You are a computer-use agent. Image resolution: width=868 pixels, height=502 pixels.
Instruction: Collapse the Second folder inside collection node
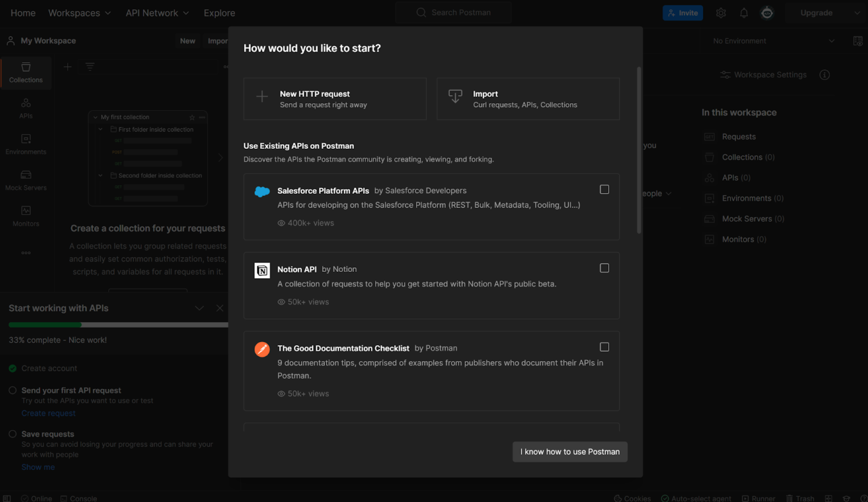pyautogui.click(x=101, y=175)
